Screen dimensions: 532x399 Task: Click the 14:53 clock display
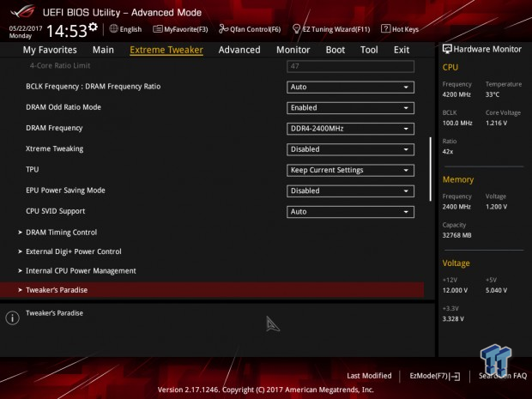tap(67, 31)
